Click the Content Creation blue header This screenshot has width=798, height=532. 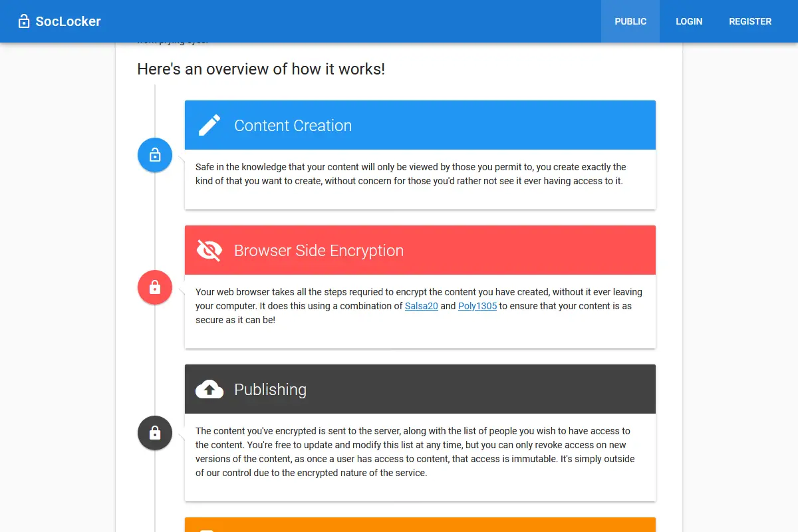[x=420, y=125]
